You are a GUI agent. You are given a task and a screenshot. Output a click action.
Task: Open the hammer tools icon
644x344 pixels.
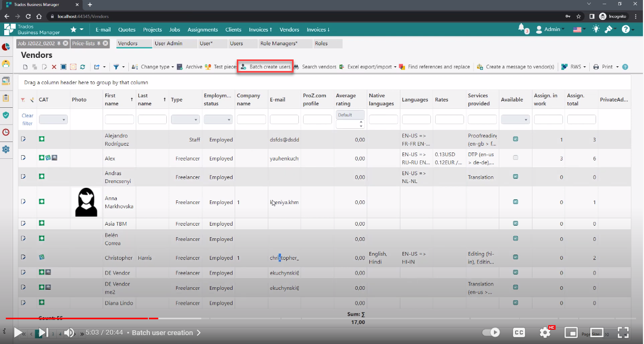tap(609, 29)
